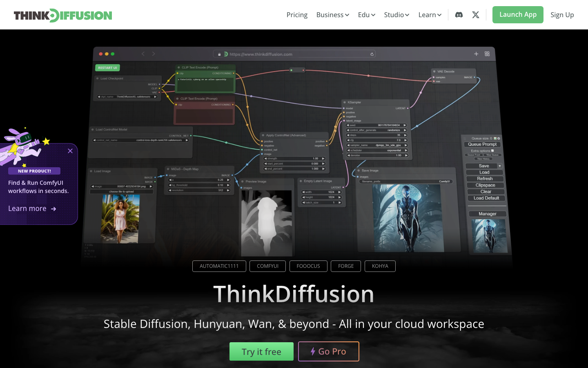Open the Discord icon link

(459, 15)
